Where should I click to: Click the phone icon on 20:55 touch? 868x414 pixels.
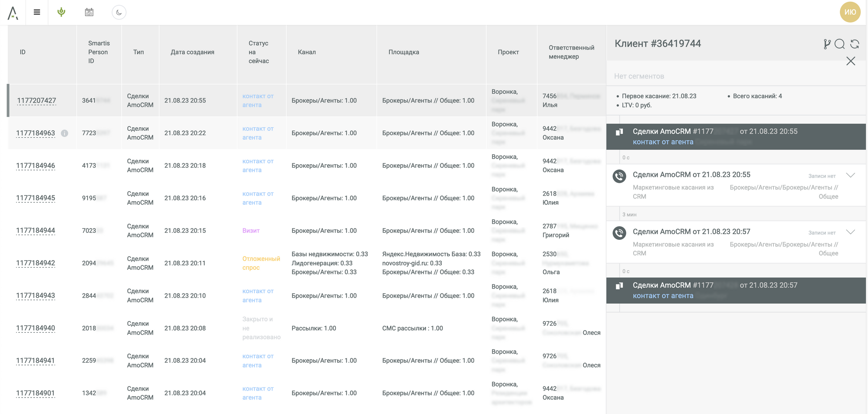pos(619,176)
